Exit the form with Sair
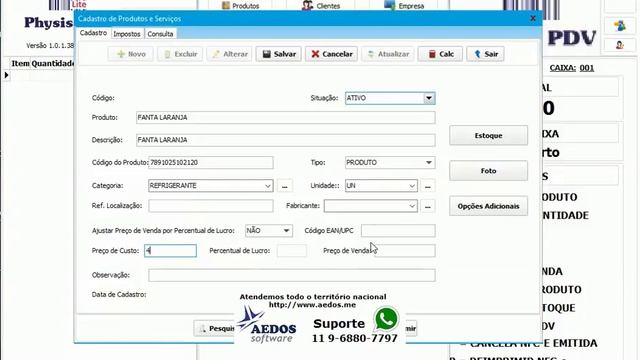640x360 pixels. click(485, 54)
